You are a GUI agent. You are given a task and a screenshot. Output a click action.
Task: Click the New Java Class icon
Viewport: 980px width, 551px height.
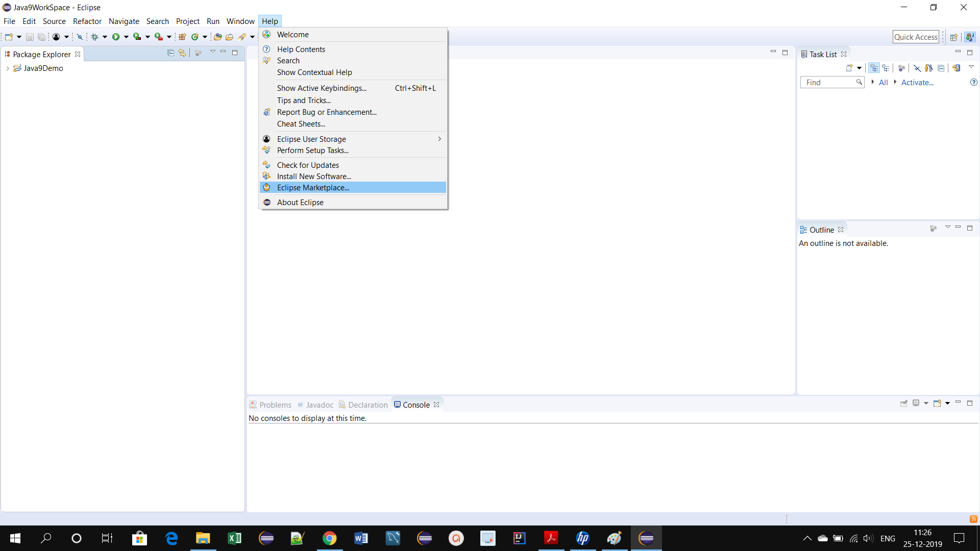(x=195, y=37)
